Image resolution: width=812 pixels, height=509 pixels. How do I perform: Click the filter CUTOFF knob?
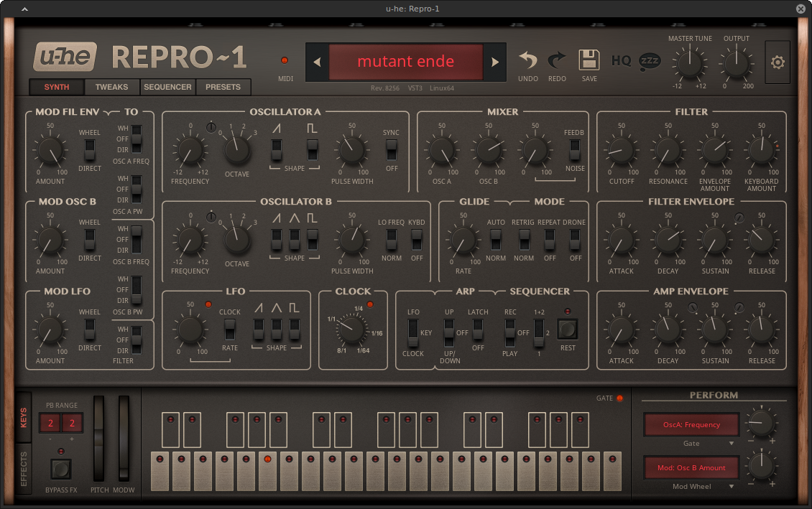tap(621, 151)
